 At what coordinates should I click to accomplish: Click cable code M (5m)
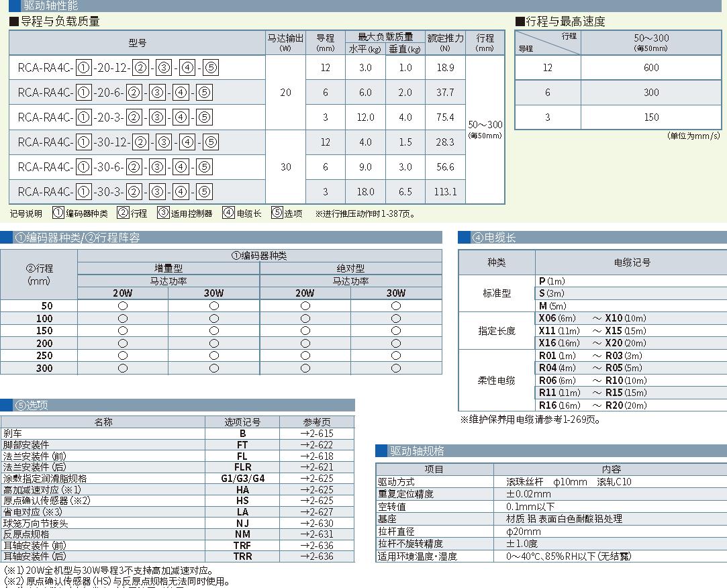click(552, 306)
